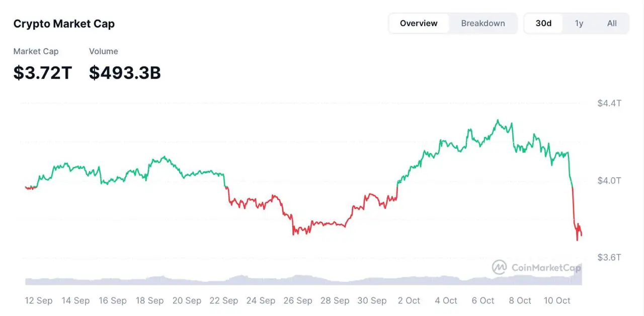
Task: Click the CoinMarketCap logo watermark
Action: (536, 268)
